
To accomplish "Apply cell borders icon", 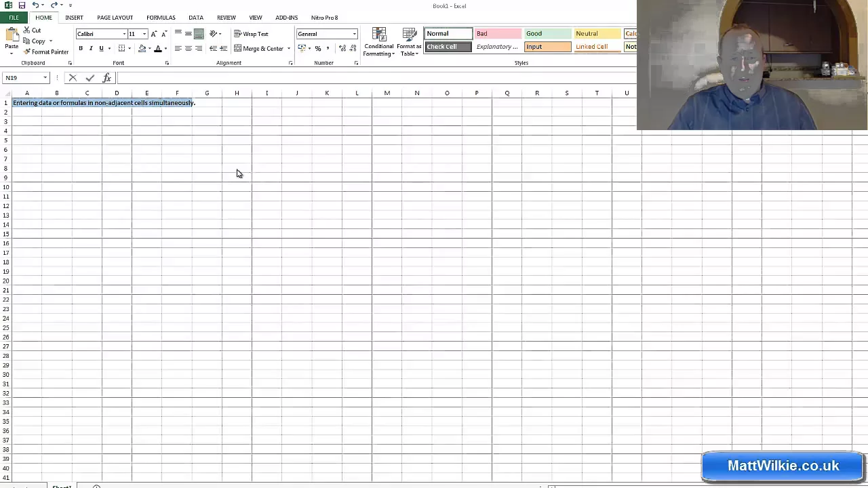I will click(121, 49).
